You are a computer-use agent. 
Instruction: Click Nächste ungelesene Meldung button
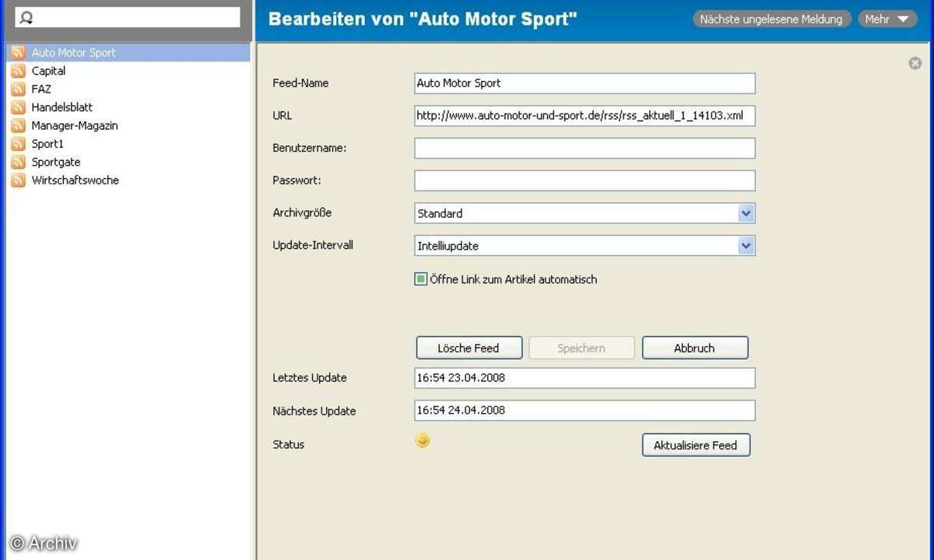pos(771,19)
